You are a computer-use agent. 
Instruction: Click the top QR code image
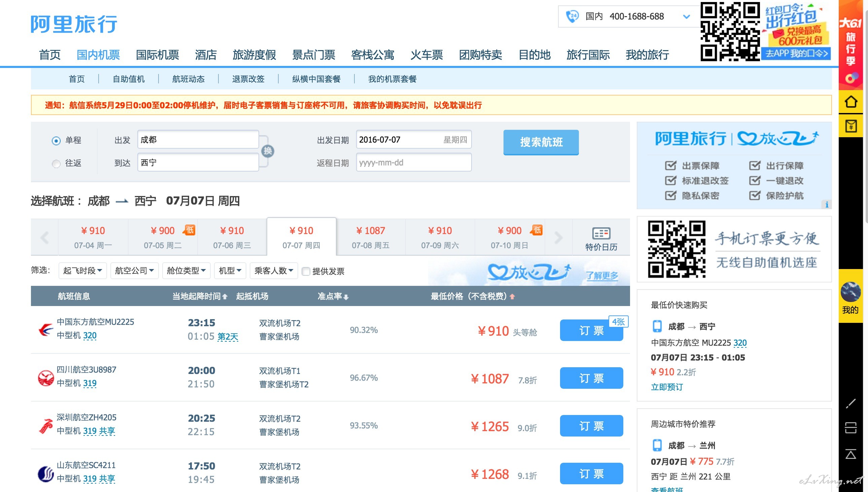(730, 31)
